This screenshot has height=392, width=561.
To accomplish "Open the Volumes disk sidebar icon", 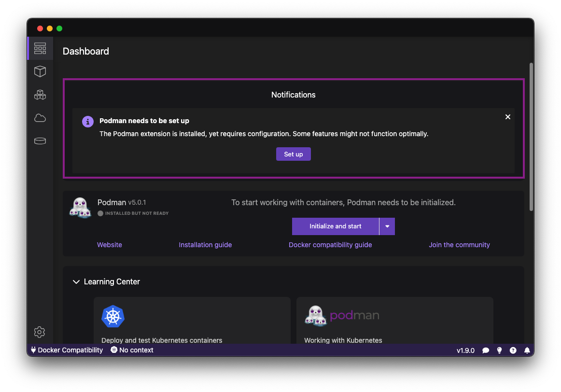I will pyautogui.click(x=40, y=141).
